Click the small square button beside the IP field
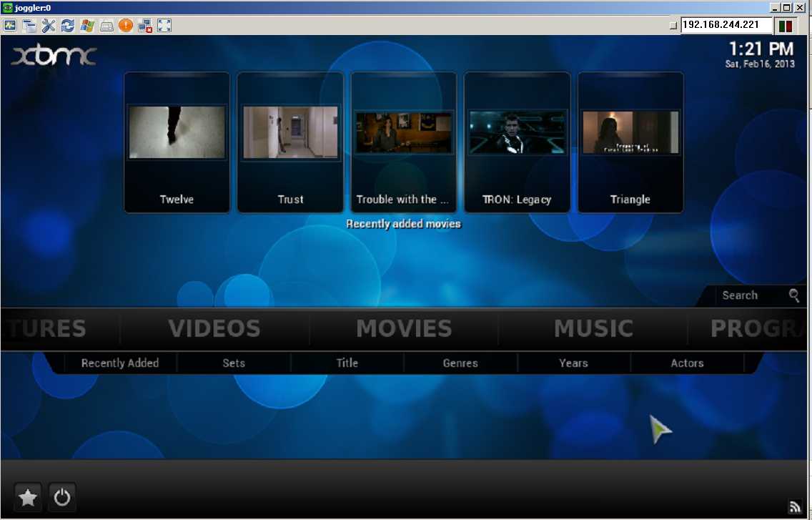Screen dimensions: 812x520 tap(673, 26)
